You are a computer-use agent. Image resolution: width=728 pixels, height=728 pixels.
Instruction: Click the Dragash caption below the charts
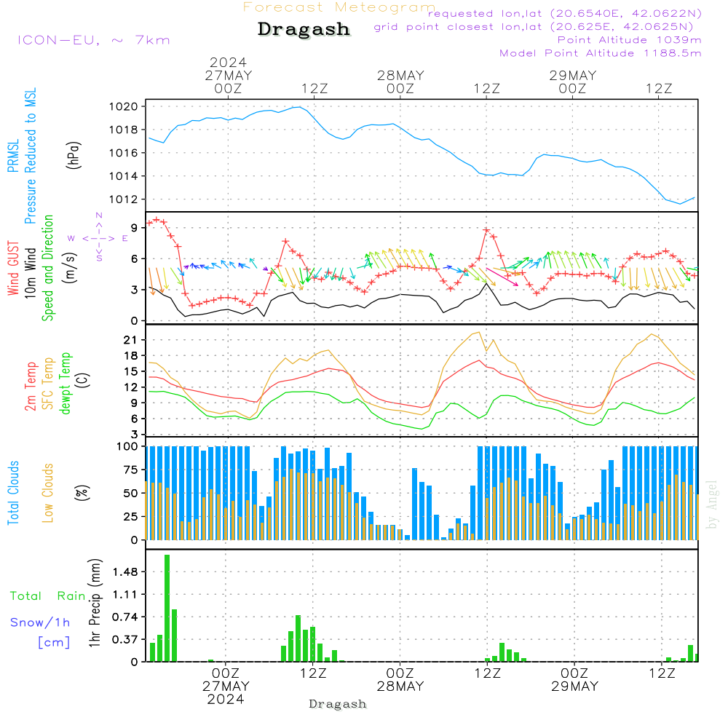coord(338,704)
